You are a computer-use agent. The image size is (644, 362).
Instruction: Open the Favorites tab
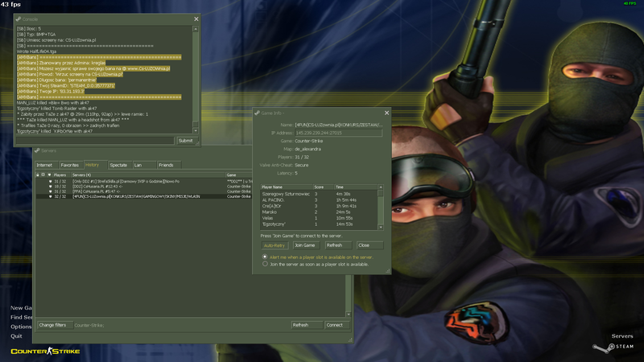[x=70, y=165]
